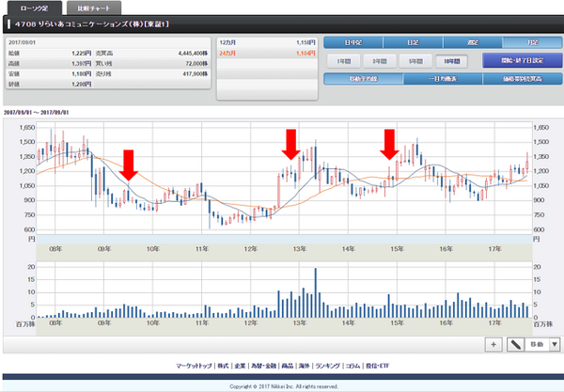
Task: Click the 417,900株 margin sell value
Action: 196,74
